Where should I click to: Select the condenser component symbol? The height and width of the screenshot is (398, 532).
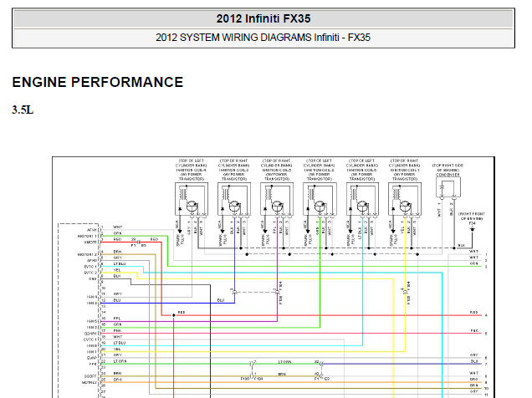pos(448,187)
